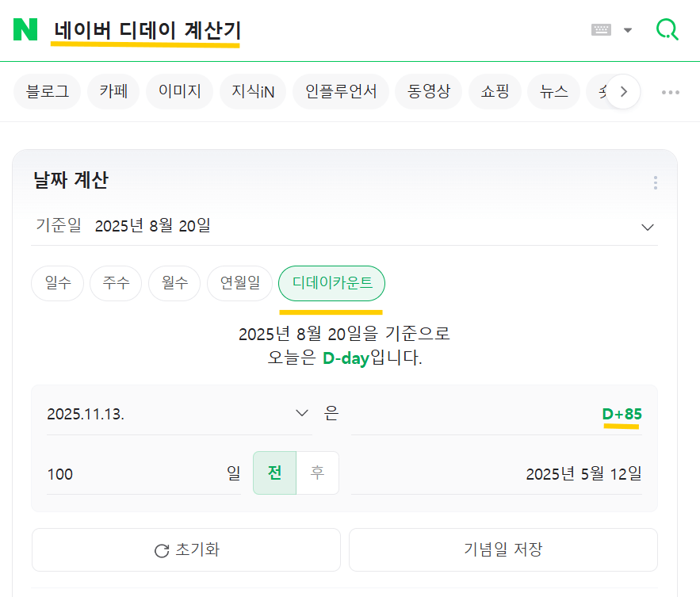Select the 전 (before) toggle

coord(275,473)
